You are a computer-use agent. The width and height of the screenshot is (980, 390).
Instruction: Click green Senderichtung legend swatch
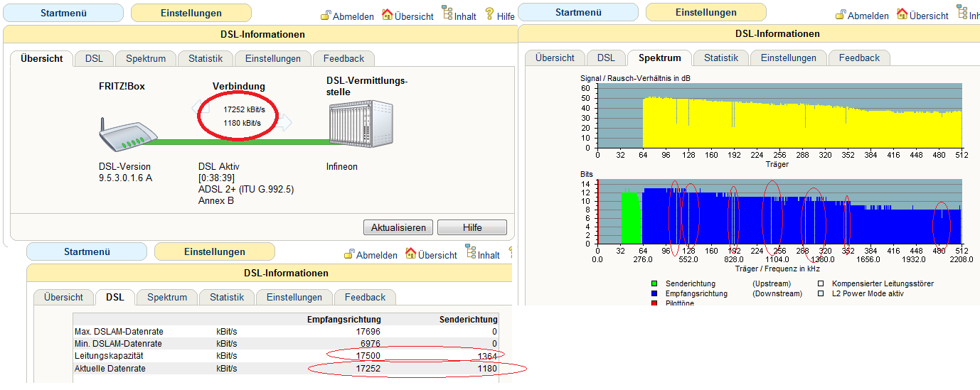pyautogui.click(x=654, y=283)
